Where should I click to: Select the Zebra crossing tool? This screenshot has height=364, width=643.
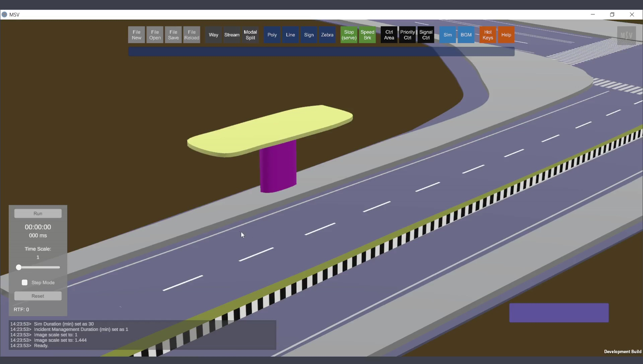point(327,35)
